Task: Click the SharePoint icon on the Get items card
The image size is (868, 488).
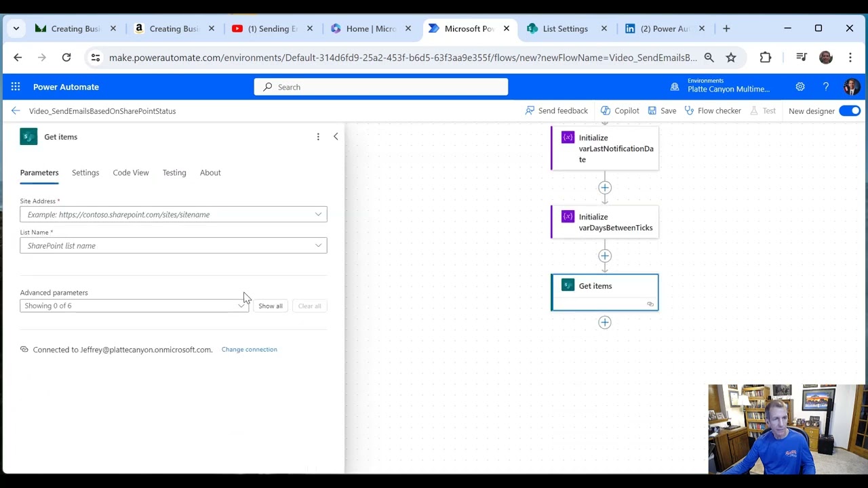Action: [x=568, y=285]
